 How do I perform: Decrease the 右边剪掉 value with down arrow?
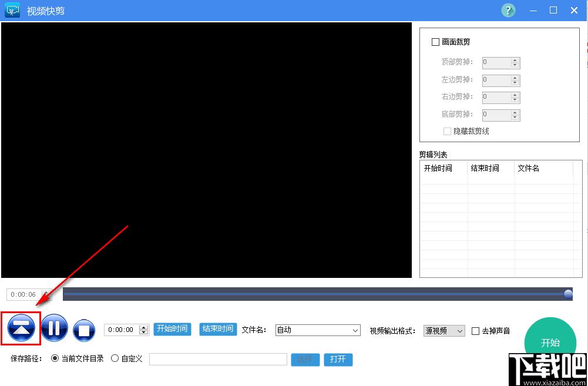[x=515, y=100]
